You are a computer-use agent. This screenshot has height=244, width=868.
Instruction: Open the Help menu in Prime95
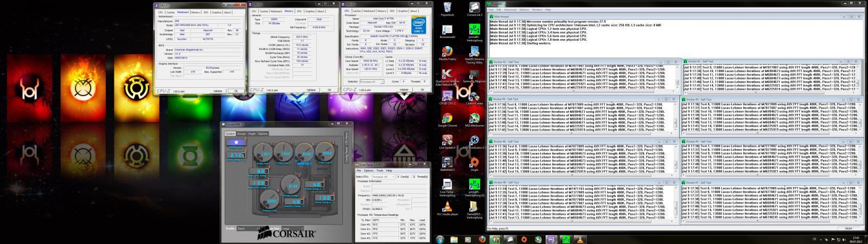[548, 10]
